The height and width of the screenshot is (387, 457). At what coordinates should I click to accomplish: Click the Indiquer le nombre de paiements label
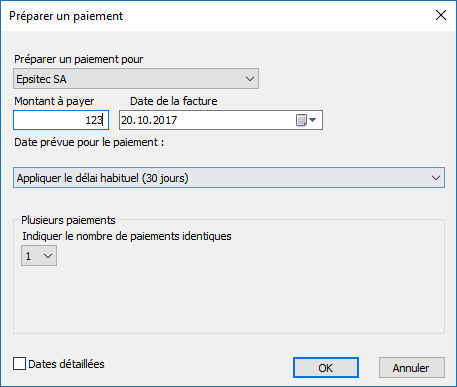click(127, 236)
